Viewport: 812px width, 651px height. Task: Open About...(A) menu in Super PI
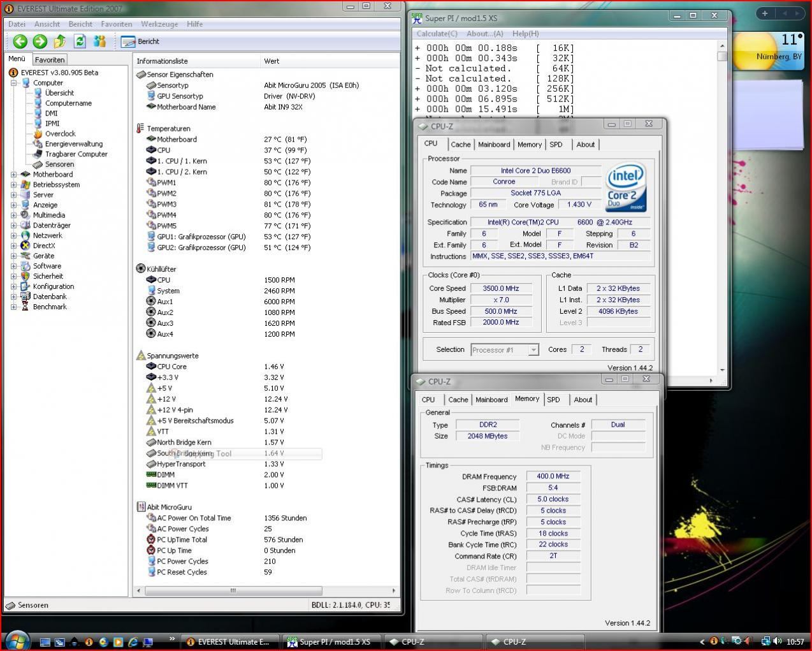[484, 34]
